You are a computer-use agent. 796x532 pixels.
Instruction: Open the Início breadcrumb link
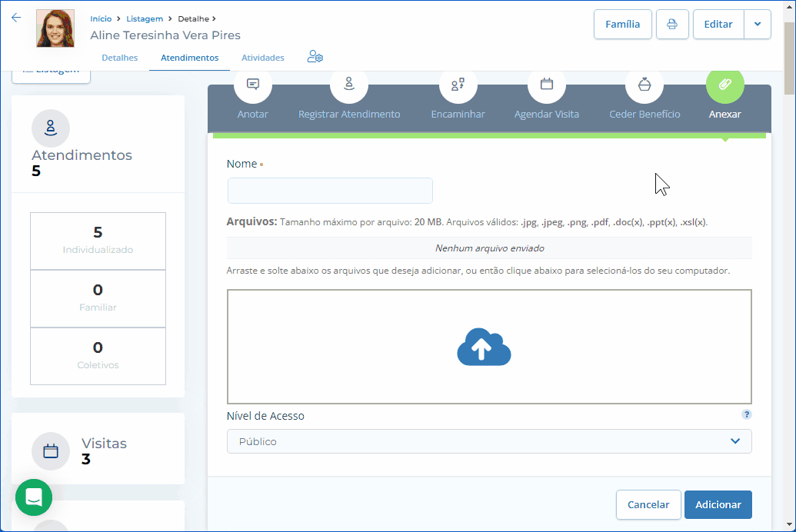point(101,18)
